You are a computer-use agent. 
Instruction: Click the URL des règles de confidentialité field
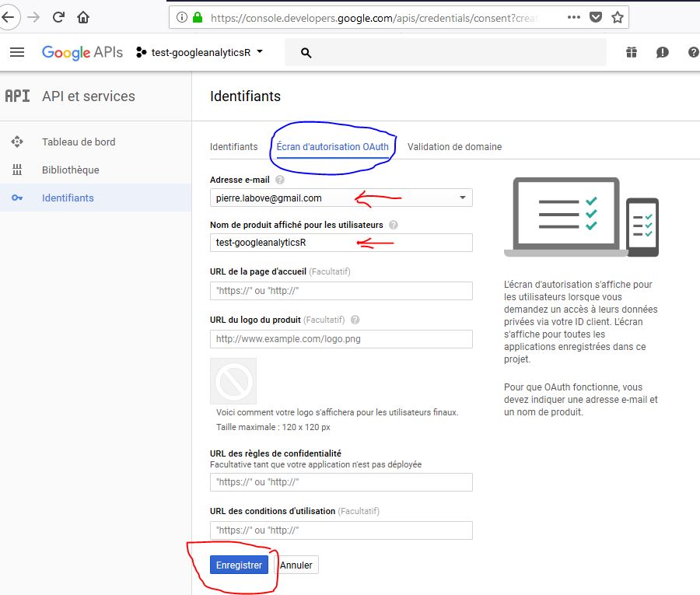(x=341, y=482)
